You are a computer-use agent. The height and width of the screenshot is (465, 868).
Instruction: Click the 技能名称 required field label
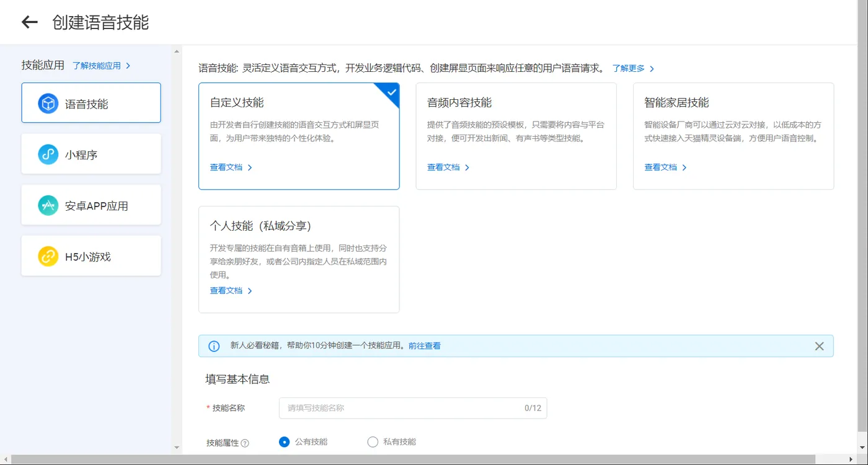coord(226,408)
